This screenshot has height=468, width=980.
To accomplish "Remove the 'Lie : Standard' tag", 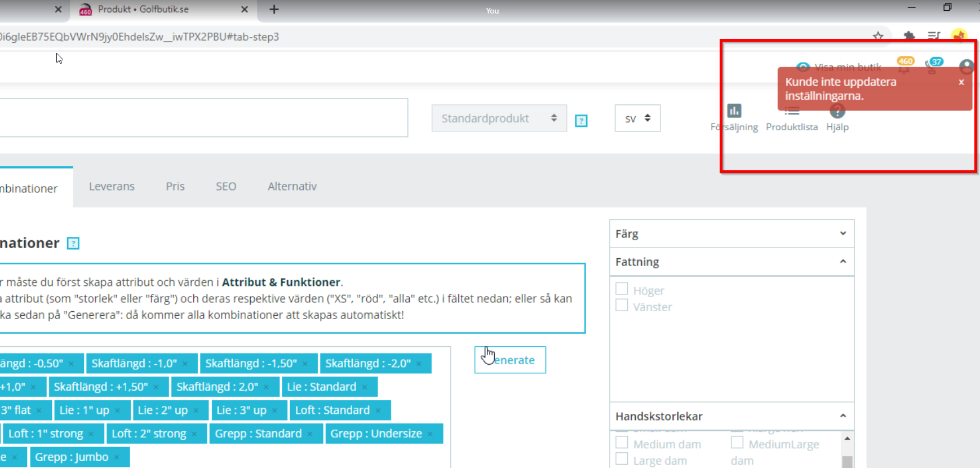I will point(365,387).
